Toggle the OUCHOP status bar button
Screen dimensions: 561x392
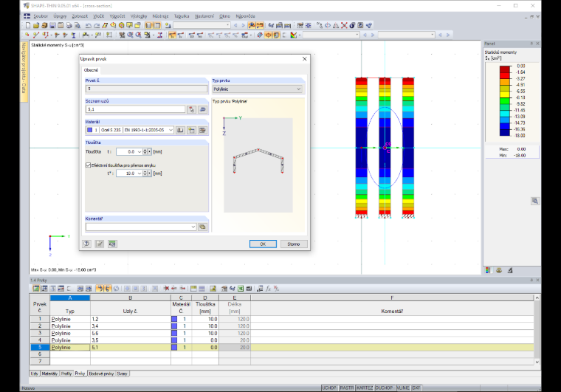pyautogui.click(x=385, y=388)
